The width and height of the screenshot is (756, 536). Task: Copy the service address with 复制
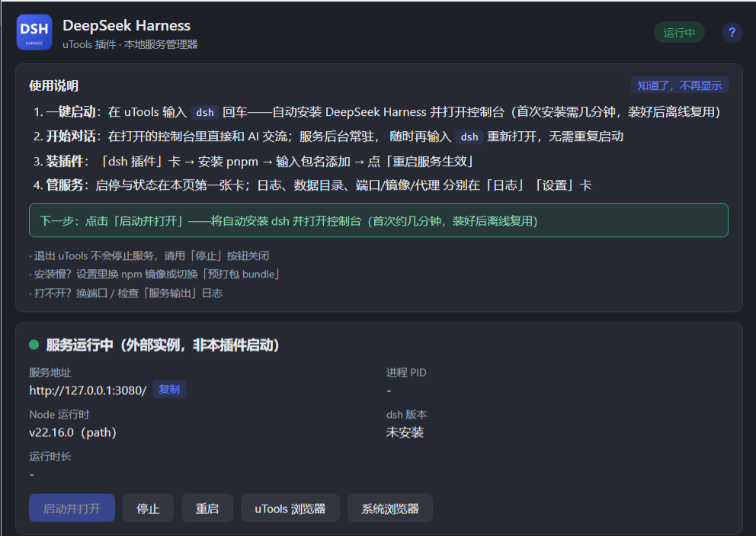(x=169, y=390)
